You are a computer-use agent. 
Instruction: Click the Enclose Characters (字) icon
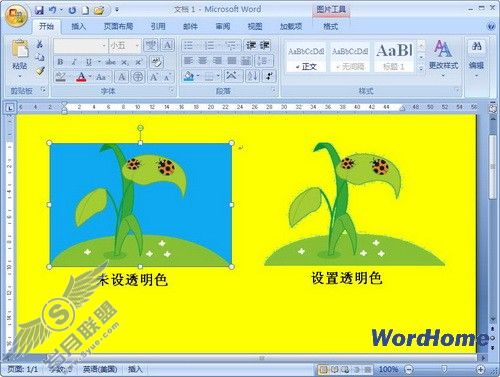point(138,77)
